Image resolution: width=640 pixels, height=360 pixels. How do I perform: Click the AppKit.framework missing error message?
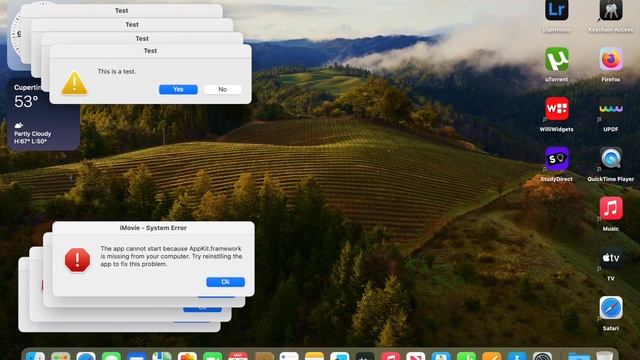click(x=171, y=256)
